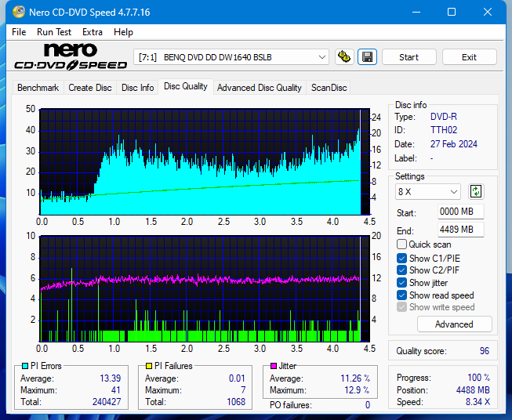512x420 pixels.
Task: Open the Help menu
Action: pos(123,32)
